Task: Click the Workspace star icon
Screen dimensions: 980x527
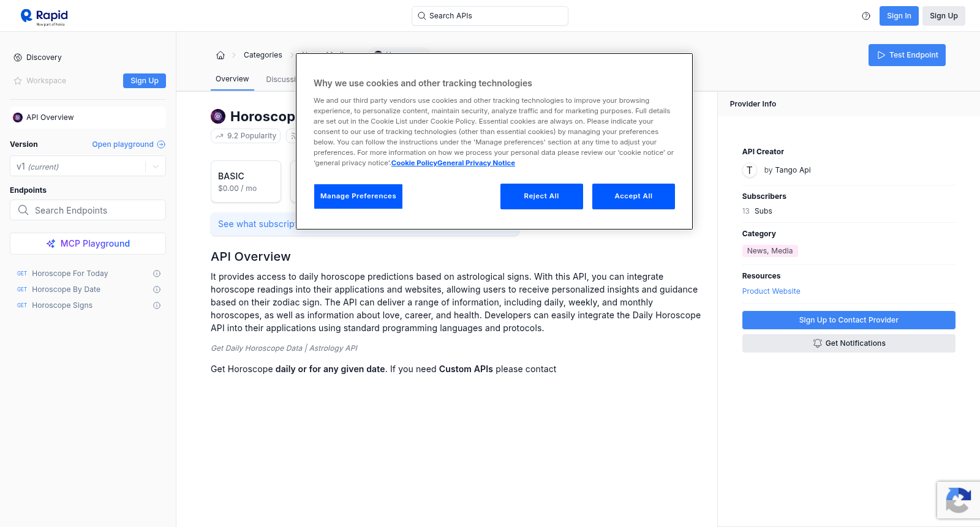Action: 18,81
